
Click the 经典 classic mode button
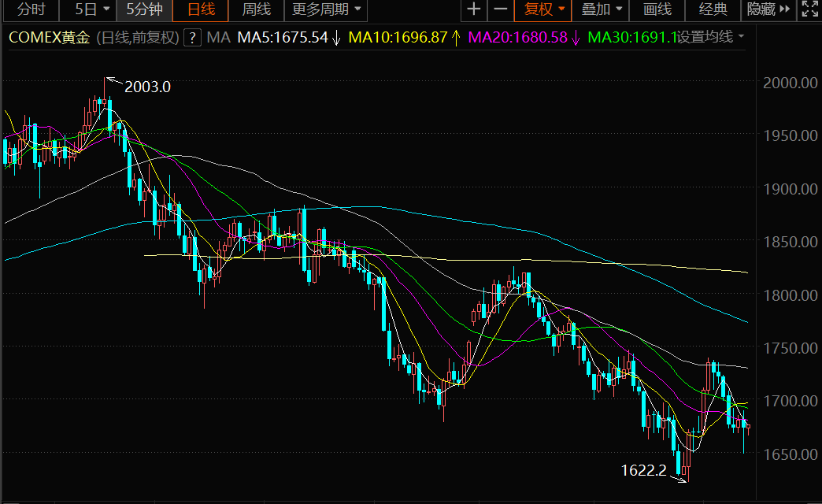coord(713,9)
